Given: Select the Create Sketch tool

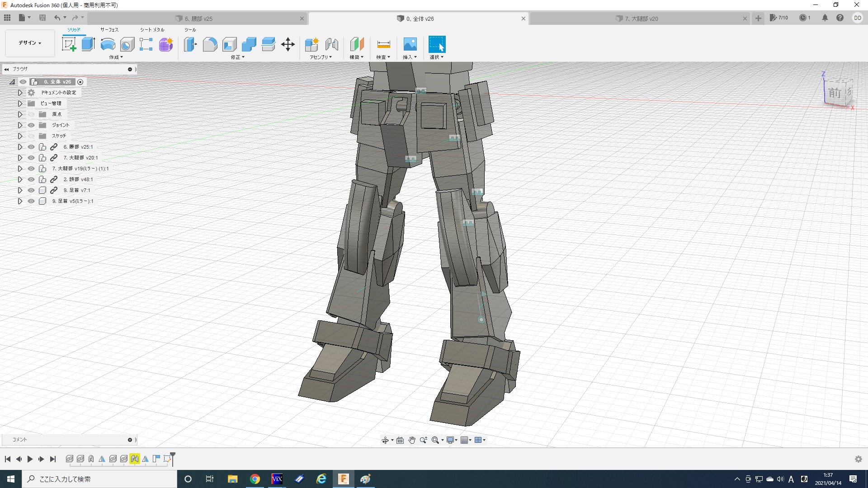Looking at the screenshot, I should click(69, 44).
